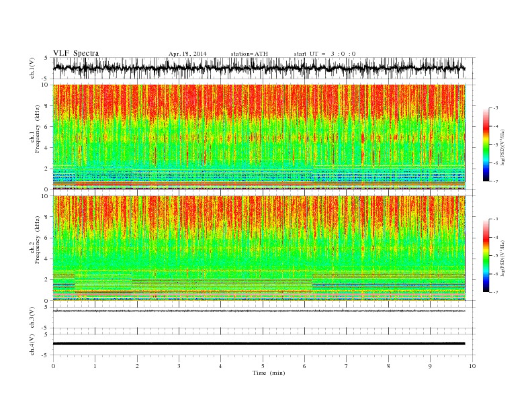This screenshot has height=411, width=532.
Task: Click the "10" tick on ch.2 frequency axis
Action: point(45,196)
